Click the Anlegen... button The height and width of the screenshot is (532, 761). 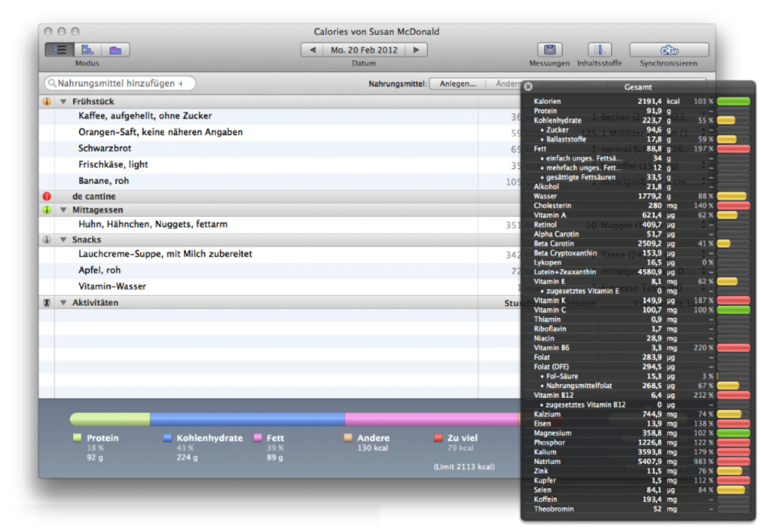[x=458, y=84]
